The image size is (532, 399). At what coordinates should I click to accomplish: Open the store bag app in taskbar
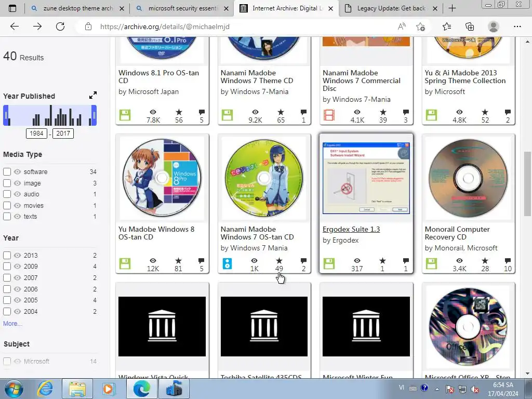pyautogui.click(x=174, y=389)
